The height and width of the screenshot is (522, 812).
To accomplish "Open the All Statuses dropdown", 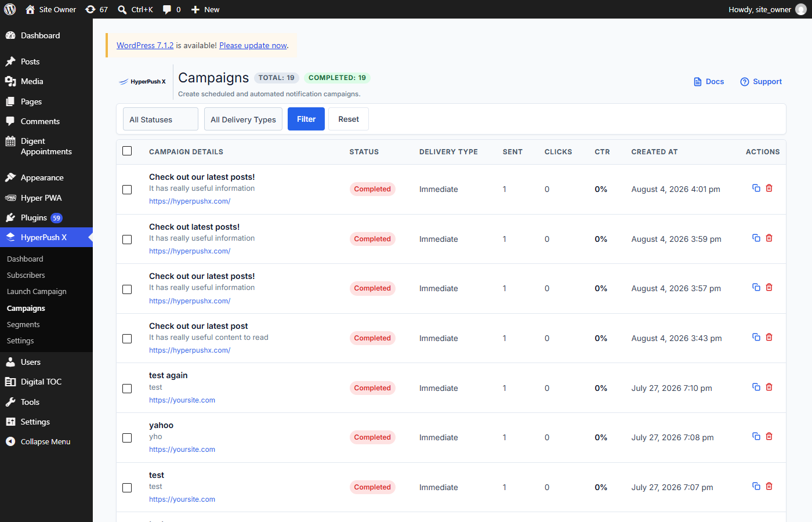I will (161, 119).
